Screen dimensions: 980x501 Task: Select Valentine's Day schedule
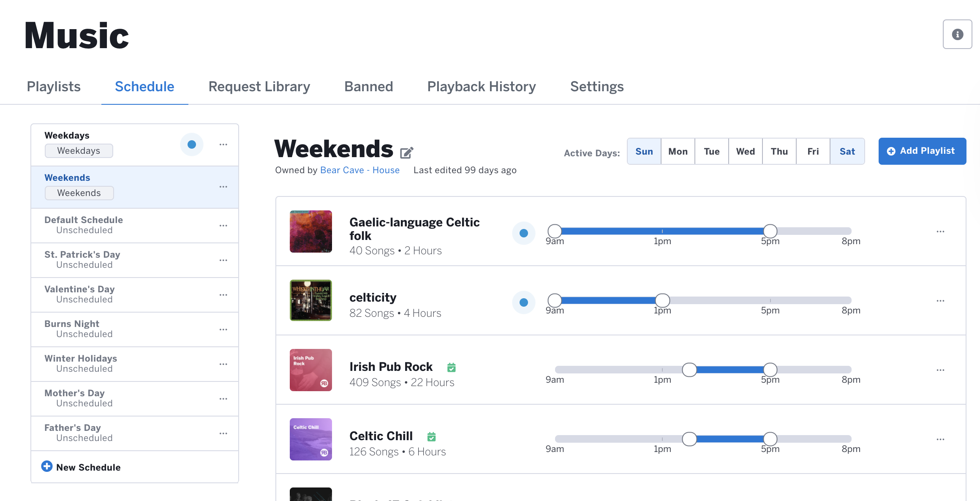pyautogui.click(x=135, y=295)
